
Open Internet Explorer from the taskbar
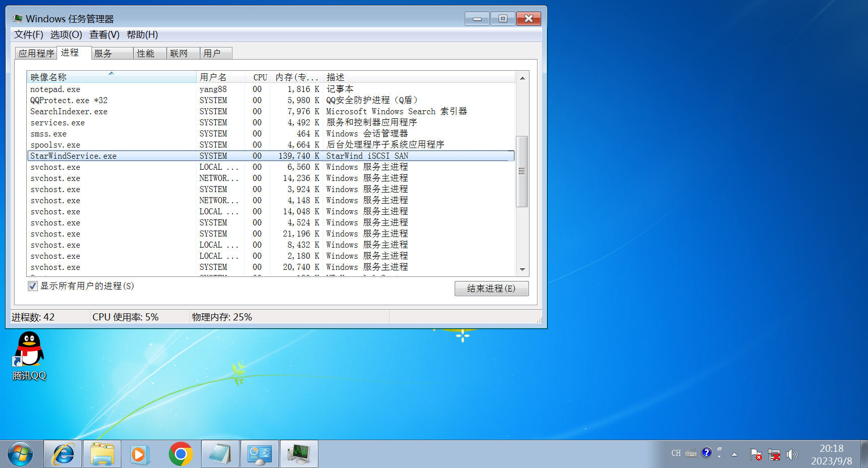point(64,454)
